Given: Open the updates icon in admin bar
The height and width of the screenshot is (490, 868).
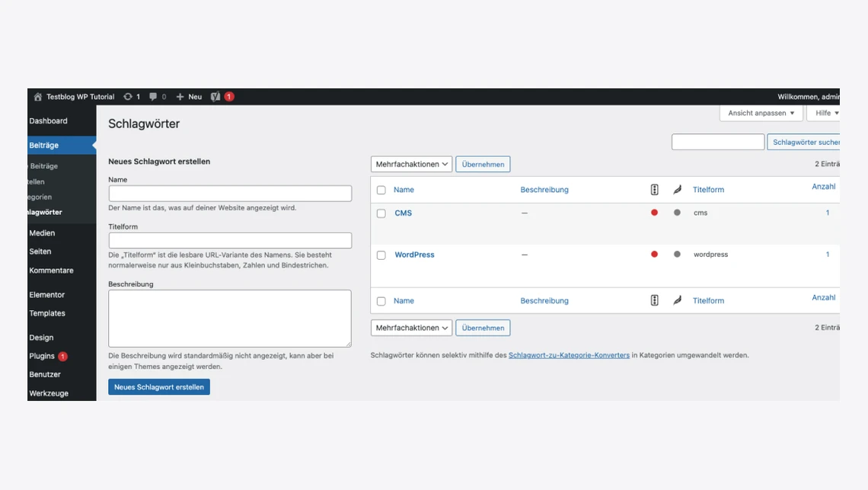Looking at the screenshot, I should pyautogui.click(x=128, y=97).
